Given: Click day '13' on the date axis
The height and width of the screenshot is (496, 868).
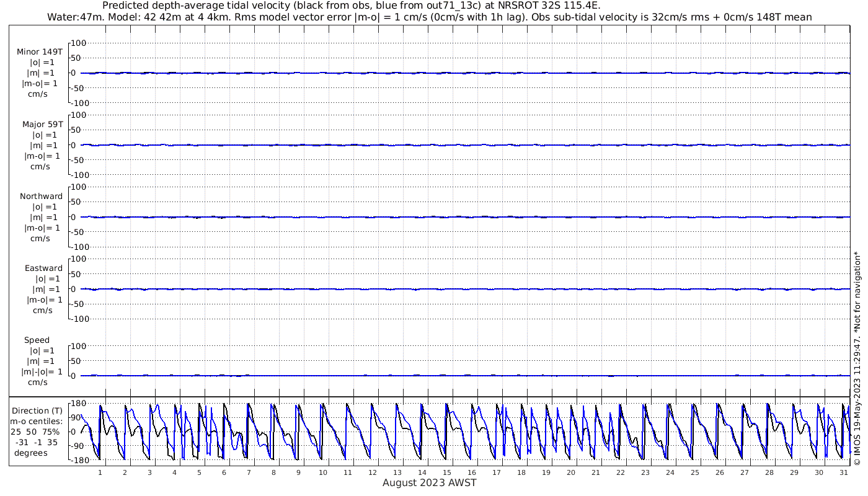Looking at the screenshot, I should tap(397, 472).
